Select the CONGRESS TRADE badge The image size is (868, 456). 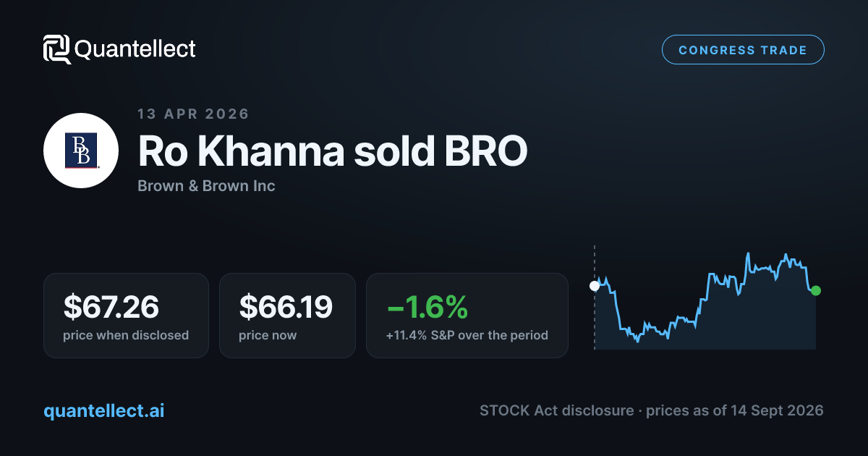(x=743, y=50)
